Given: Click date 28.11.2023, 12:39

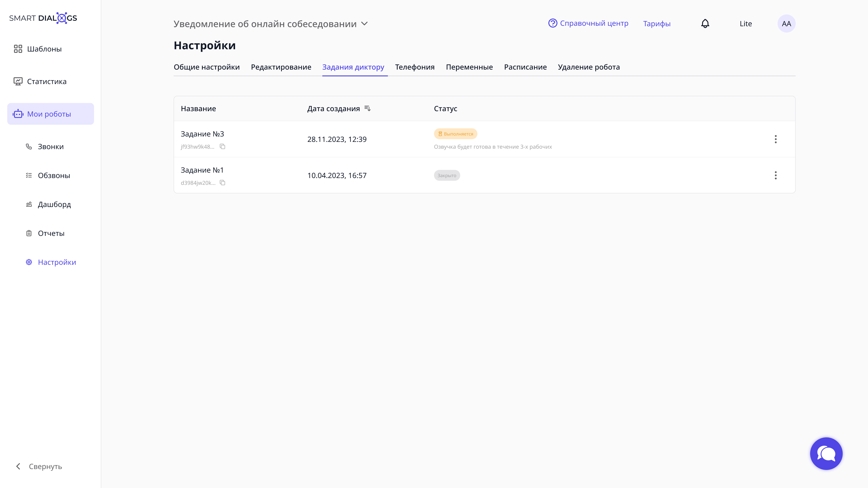Looking at the screenshot, I should pyautogui.click(x=337, y=139).
